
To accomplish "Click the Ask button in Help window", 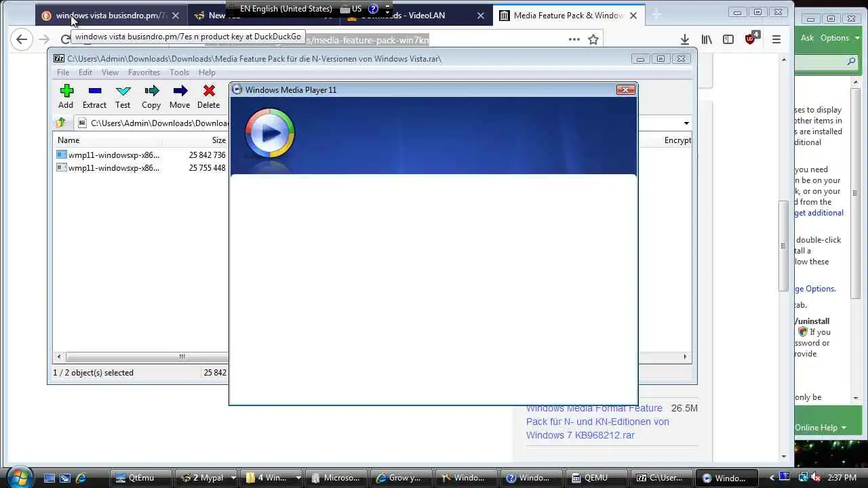I will [807, 38].
